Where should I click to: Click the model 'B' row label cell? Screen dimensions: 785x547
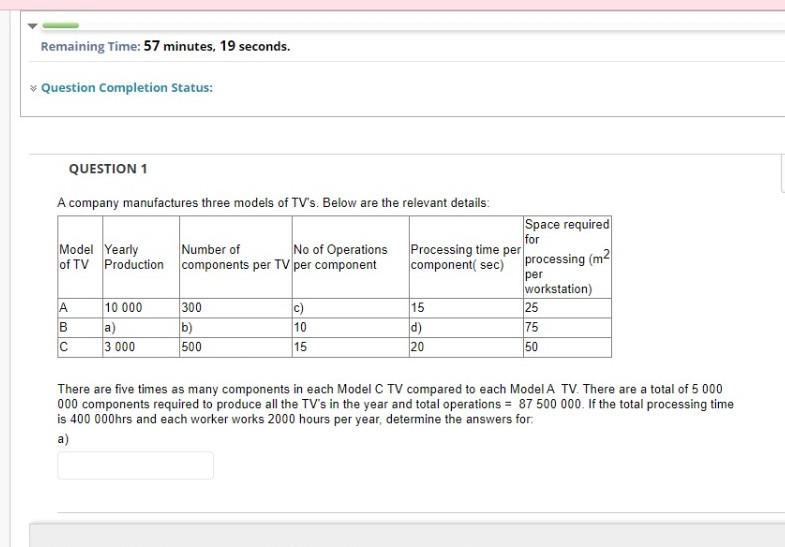(80, 328)
